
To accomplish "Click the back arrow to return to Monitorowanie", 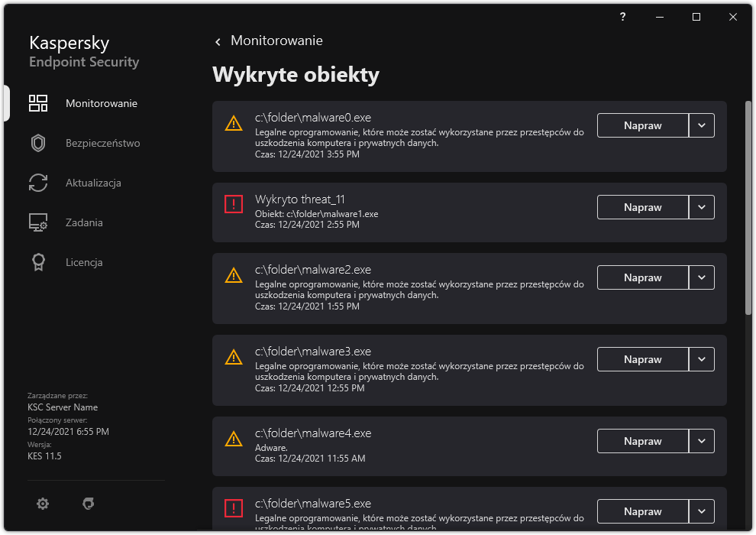I will click(x=218, y=41).
